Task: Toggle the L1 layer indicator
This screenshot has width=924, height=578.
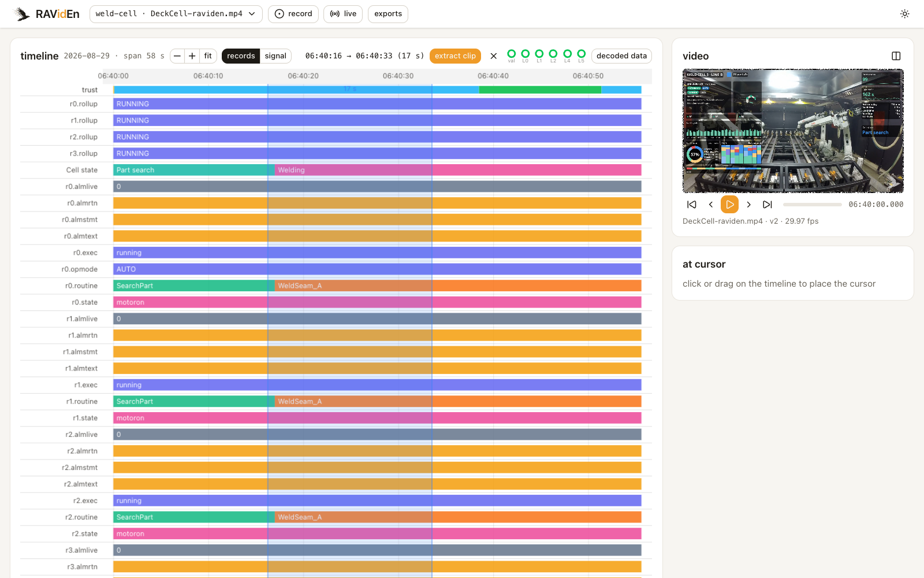Action: [539, 55]
